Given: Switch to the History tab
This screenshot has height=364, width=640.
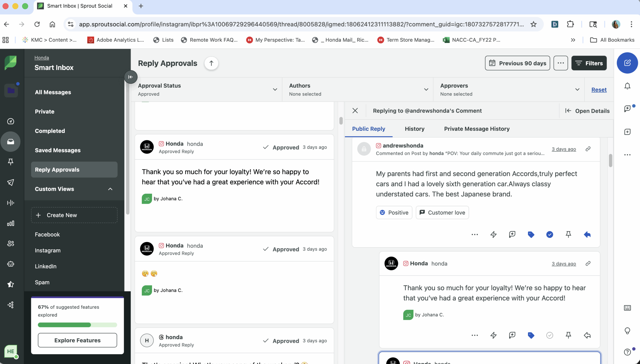Looking at the screenshot, I should click(414, 129).
